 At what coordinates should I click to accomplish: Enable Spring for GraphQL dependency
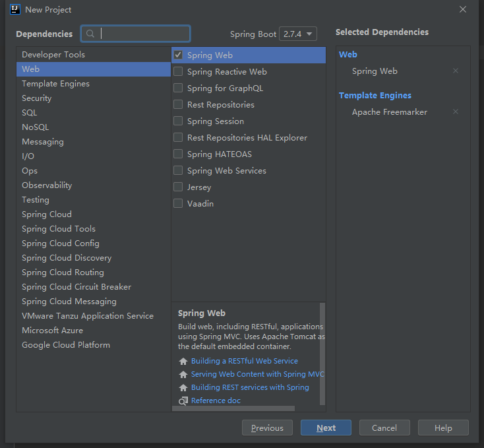pyautogui.click(x=178, y=88)
